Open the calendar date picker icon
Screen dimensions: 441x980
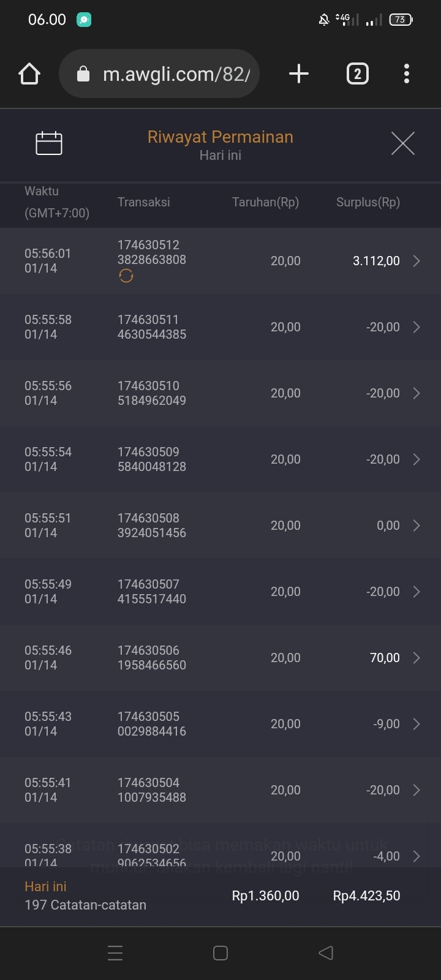(x=49, y=143)
